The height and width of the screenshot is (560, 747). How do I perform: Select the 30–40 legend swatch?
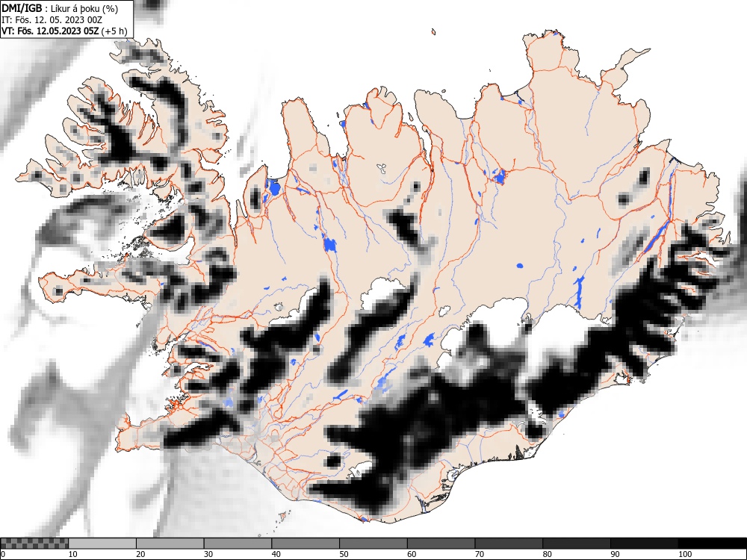238,544
